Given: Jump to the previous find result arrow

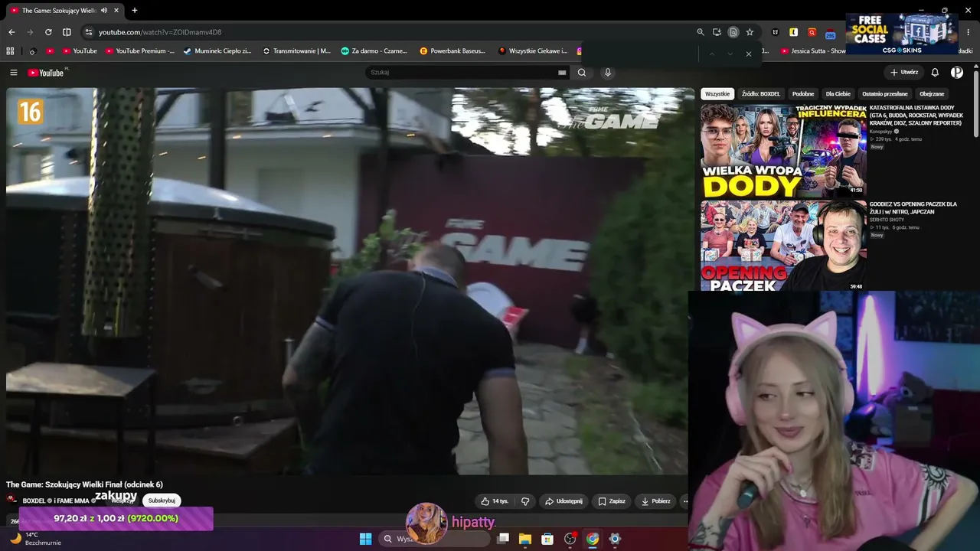Looking at the screenshot, I should point(711,54).
